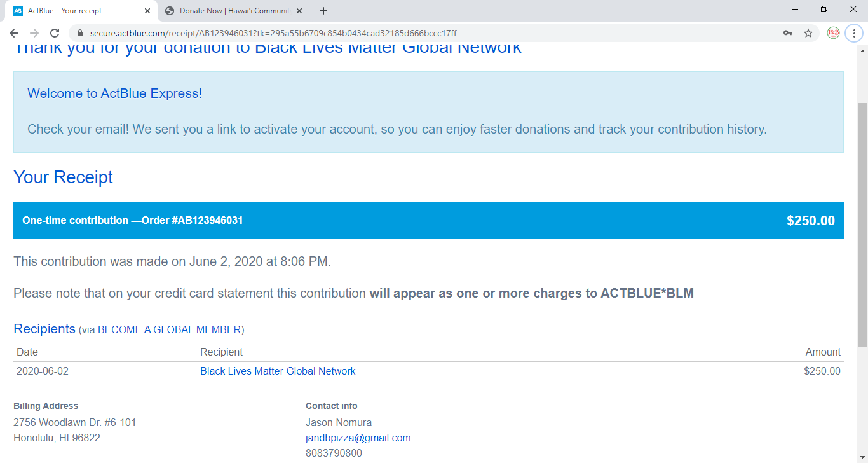Switch to the ActBlue – Your receipt tab
Viewport: 868px width, 463px height.
tap(81, 11)
